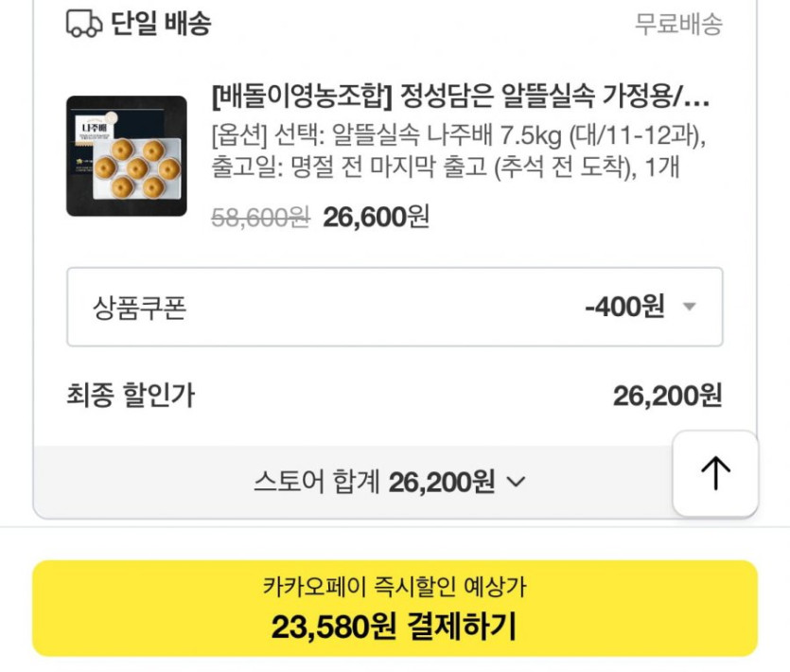The height and width of the screenshot is (672, 790).
Task: Expand the 스토어 합계 chevron
Action: [516, 483]
